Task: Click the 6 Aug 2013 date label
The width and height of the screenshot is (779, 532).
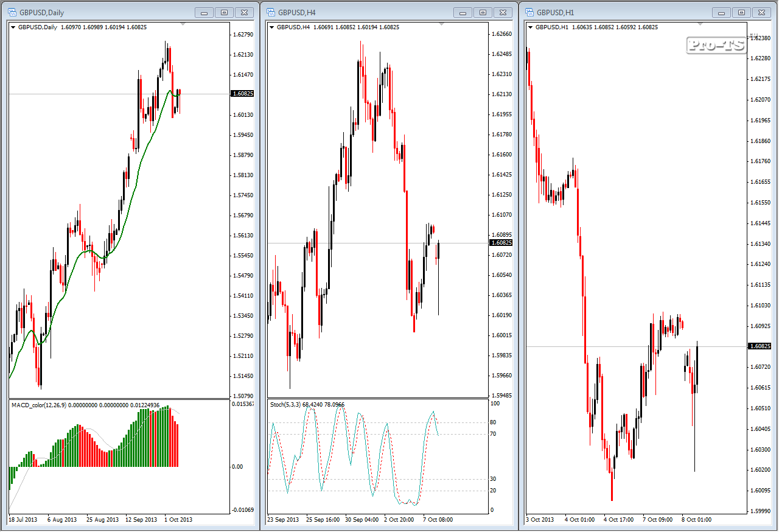Action: (x=63, y=520)
